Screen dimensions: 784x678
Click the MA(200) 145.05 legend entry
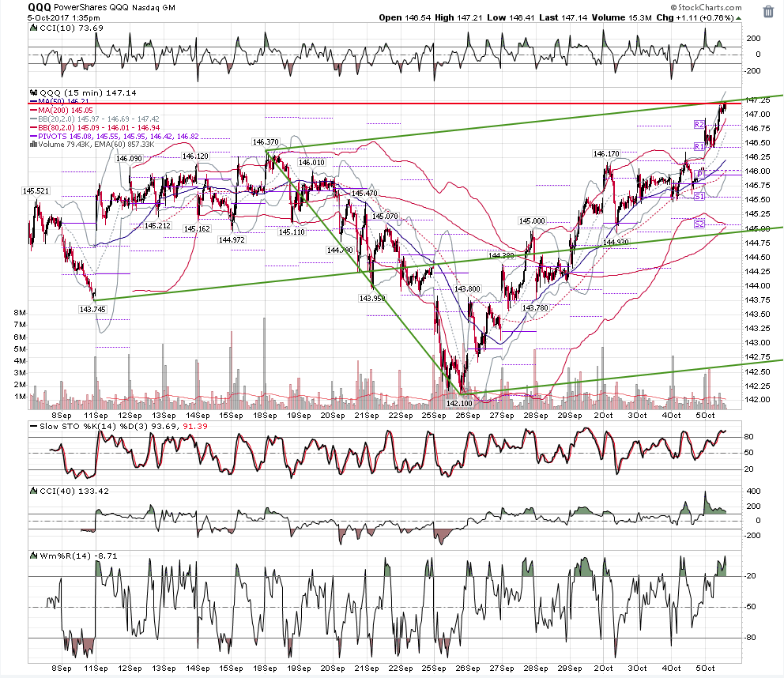(x=62, y=110)
